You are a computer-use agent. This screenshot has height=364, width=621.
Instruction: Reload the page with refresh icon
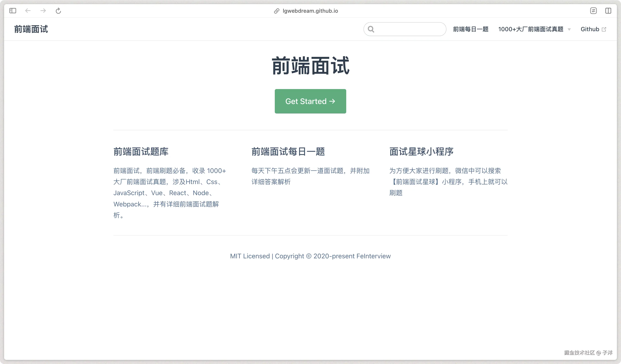coord(58,11)
